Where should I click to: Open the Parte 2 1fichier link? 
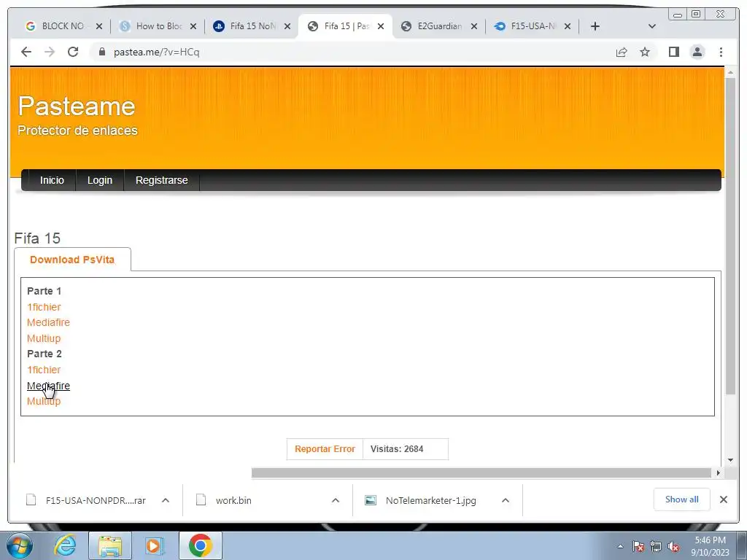44,370
